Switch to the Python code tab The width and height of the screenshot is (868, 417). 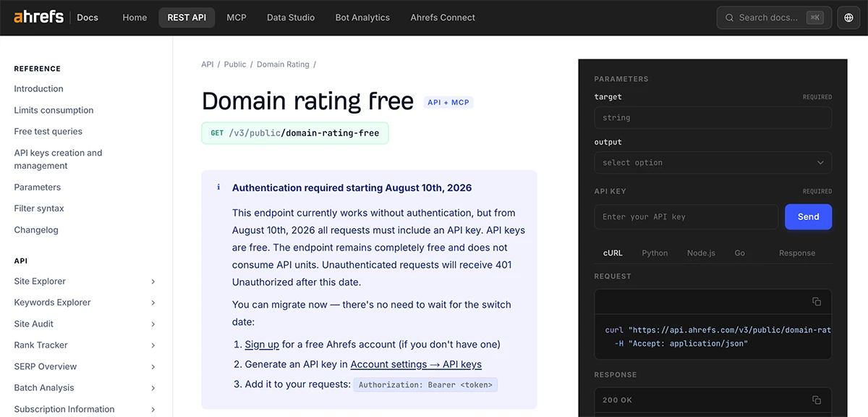click(655, 253)
